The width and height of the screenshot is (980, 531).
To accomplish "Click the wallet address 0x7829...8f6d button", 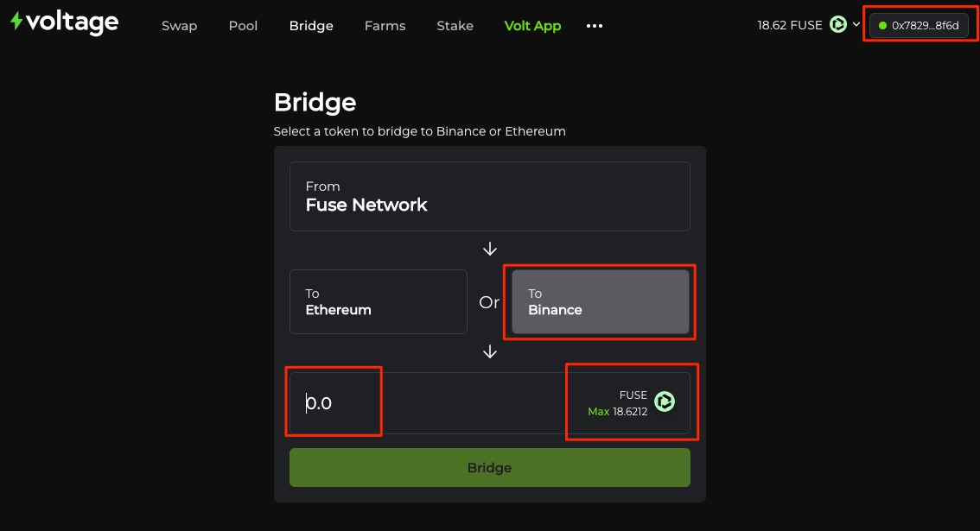I will tap(918, 26).
